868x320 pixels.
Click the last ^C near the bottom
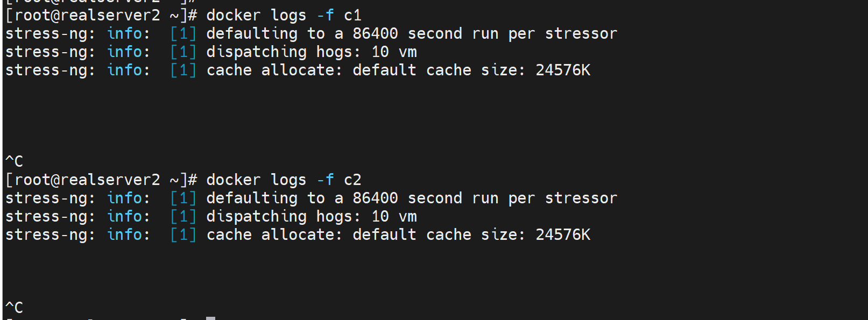pyautogui.click(x=15, y=308)
